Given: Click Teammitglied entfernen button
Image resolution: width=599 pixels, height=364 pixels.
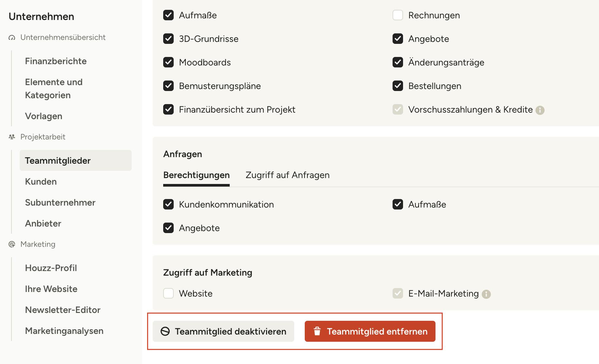Looking at the screenshot, I should tap(370, 331).
